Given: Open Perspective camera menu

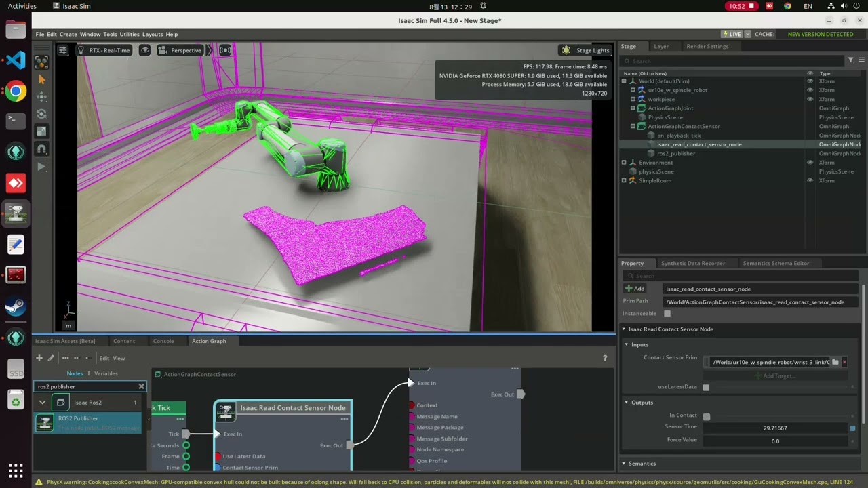Looking at the screenshot, I should point(180,50).
